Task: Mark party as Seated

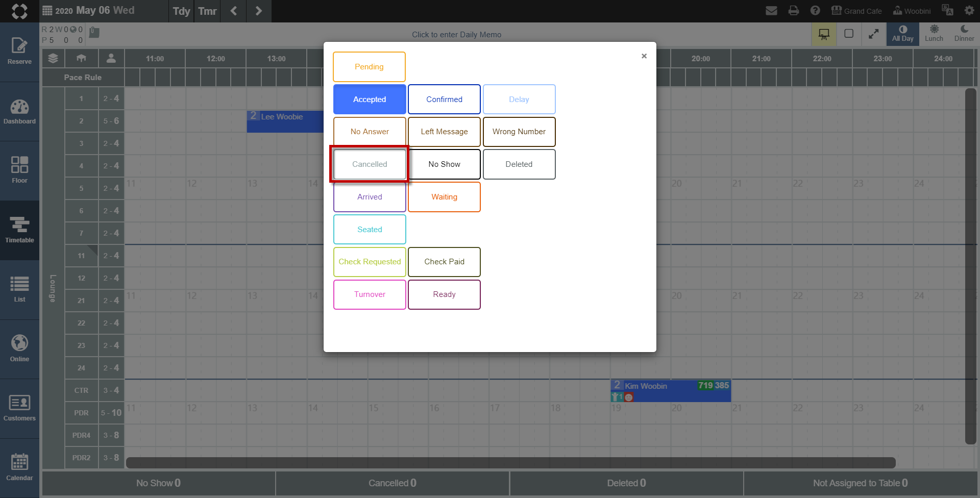Action: click(x=370, y=230)
